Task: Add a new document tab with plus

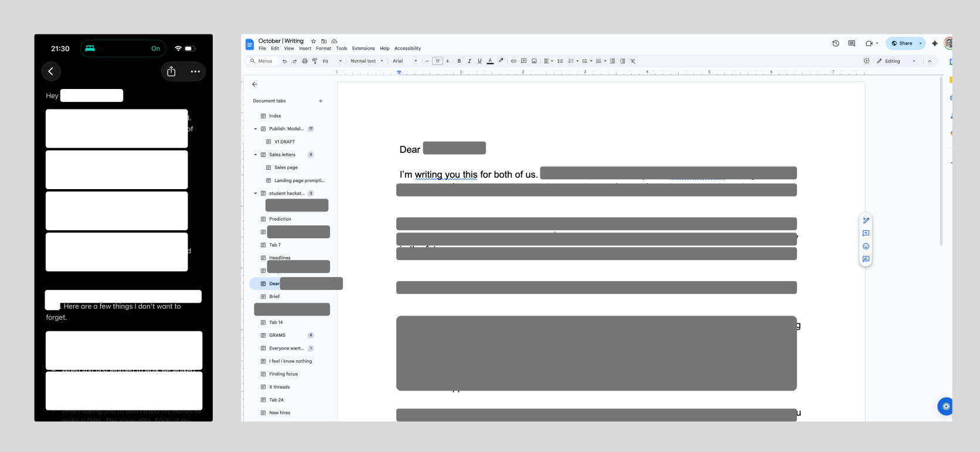Action: click(321, 101)
